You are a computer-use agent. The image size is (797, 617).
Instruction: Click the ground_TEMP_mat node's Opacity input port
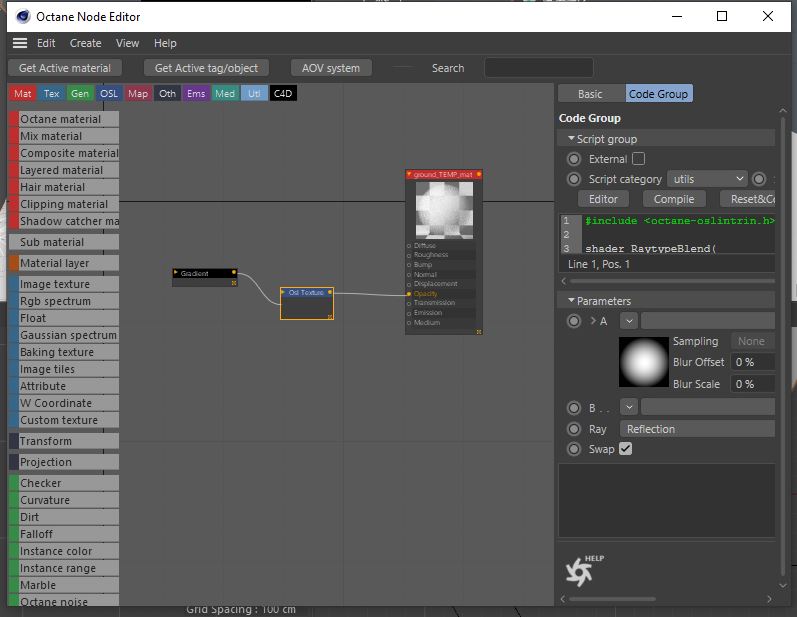pos(409,294)
